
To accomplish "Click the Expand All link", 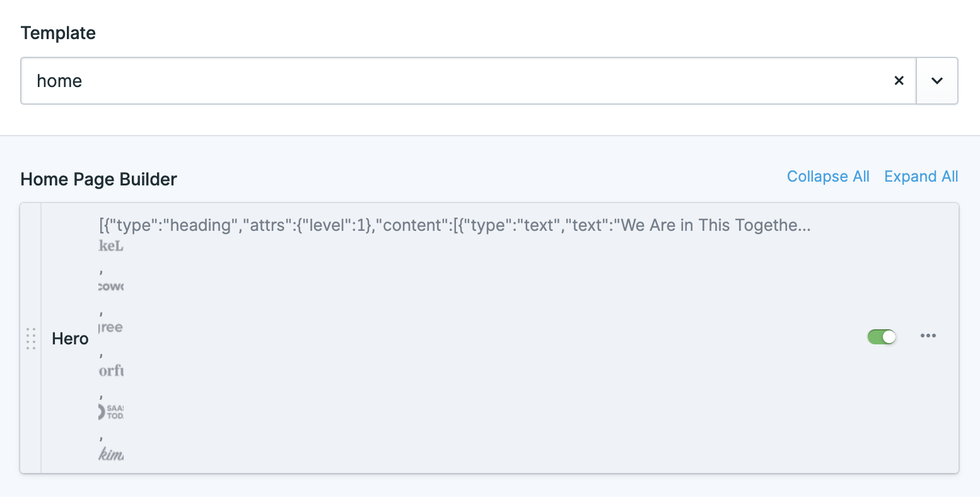I will coord(921,177).
